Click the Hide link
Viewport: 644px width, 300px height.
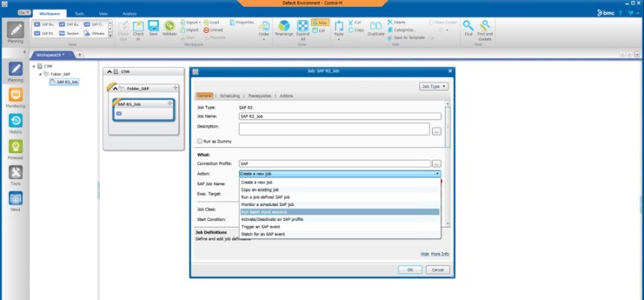point(425,254)
